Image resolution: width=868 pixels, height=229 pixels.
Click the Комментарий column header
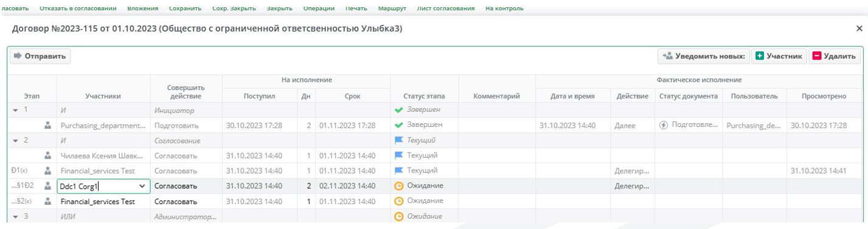[x=497, y=96]
